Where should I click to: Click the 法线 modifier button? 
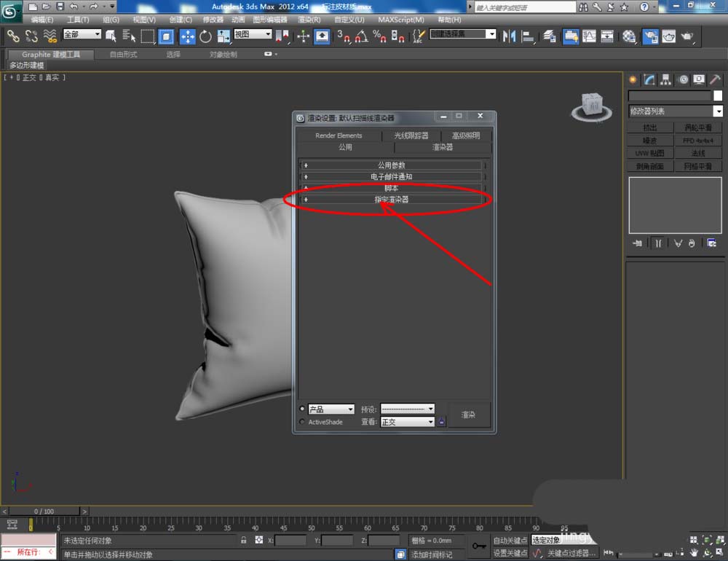point(698,153)
